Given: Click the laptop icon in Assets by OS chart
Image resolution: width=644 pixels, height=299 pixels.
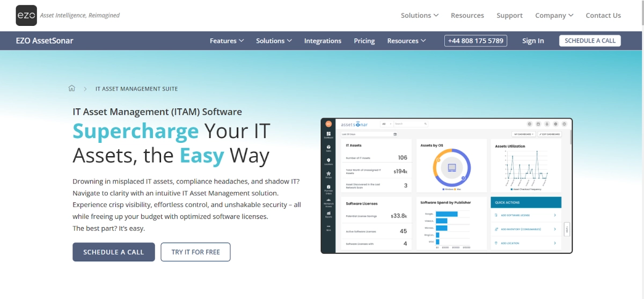Looking at the screenshot, I should coord(451,167).
